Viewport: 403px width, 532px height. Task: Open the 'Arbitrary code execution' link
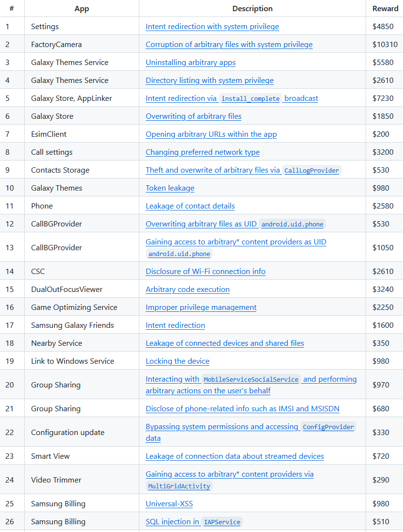pos(187,290)
